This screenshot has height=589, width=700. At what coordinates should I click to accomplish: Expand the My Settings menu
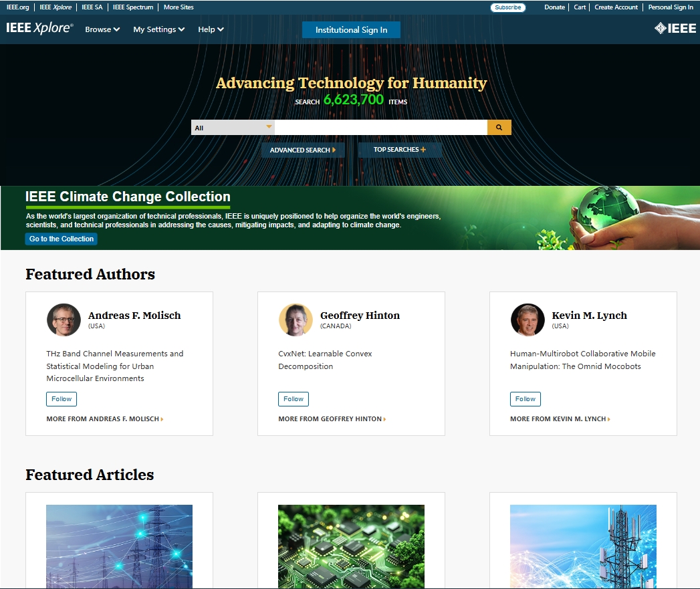pos(159,29)
